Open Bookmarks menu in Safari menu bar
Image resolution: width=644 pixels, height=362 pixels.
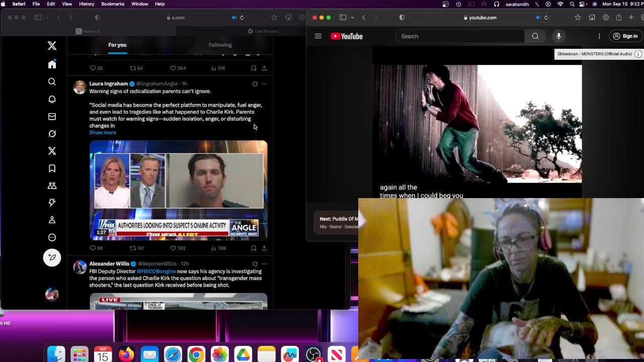[x=113, y=4]
